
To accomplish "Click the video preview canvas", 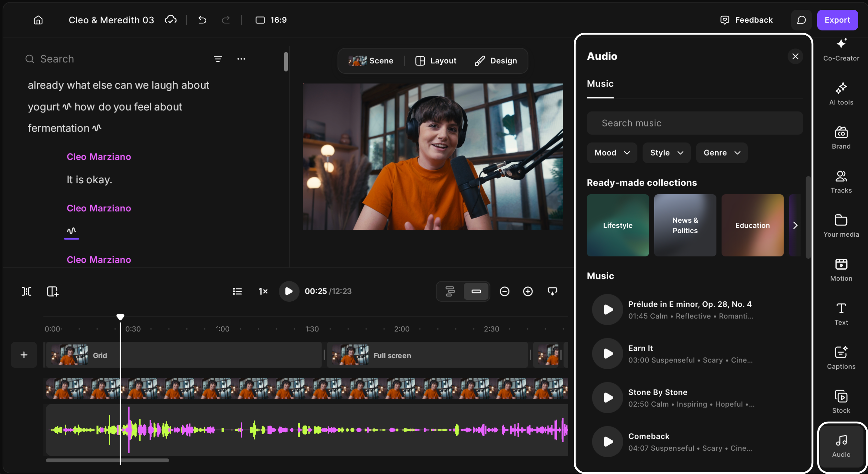I will pos(433,156).
